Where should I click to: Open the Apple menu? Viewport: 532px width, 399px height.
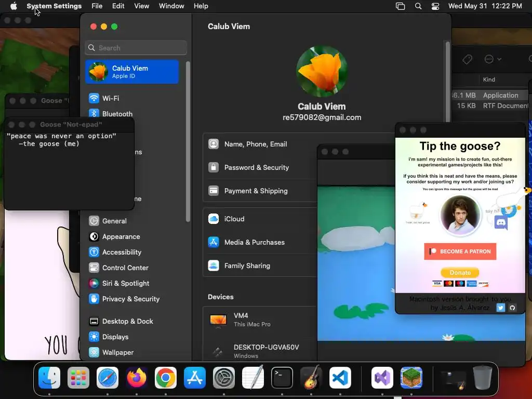[14, 6]
